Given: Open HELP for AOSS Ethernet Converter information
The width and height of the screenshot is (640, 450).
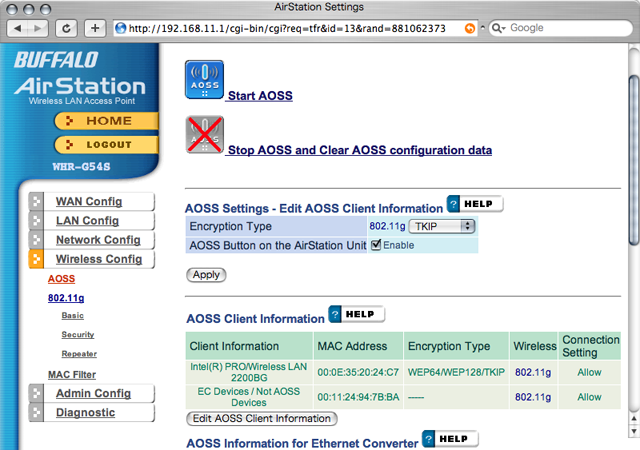Looking at the screenshot, I should point(450,439).
